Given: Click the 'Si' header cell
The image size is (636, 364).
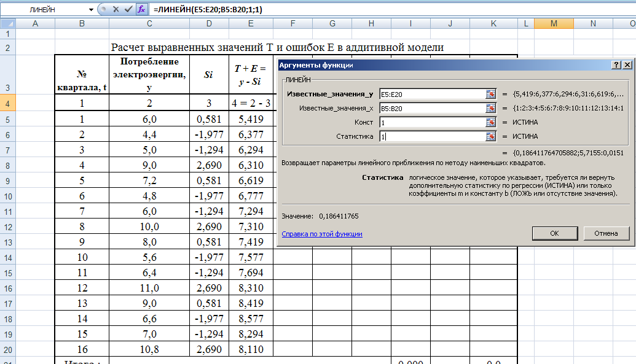Looking at the screenshot, I should coord(209,74).
